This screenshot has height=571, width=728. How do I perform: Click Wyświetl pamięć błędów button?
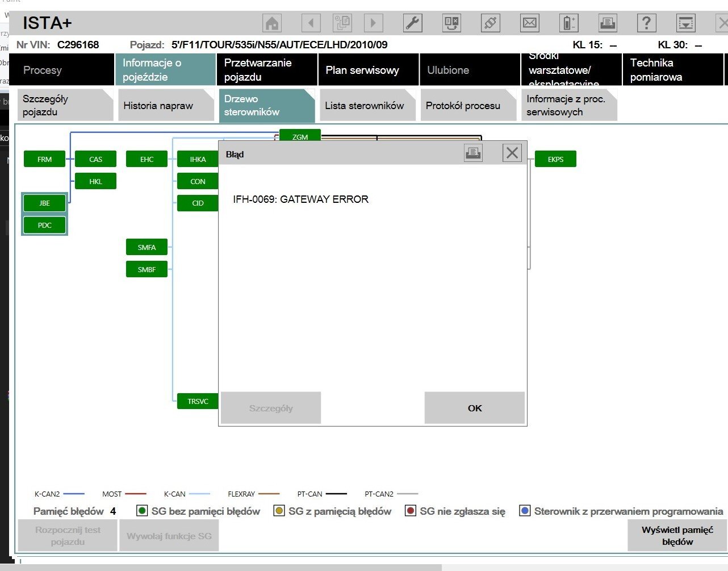677,536
